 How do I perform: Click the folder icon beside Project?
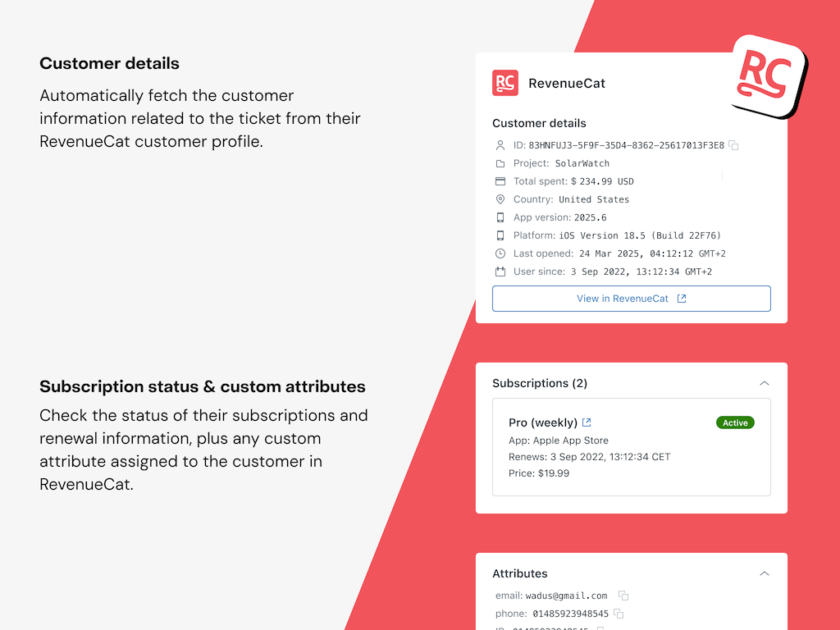(500, 163)
